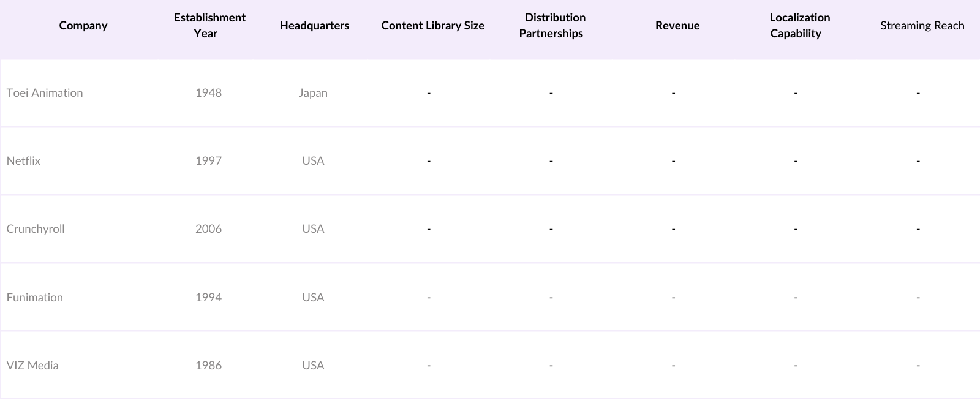Click the year 1948 cell
The image size is (980, 400).
point(208,93)
